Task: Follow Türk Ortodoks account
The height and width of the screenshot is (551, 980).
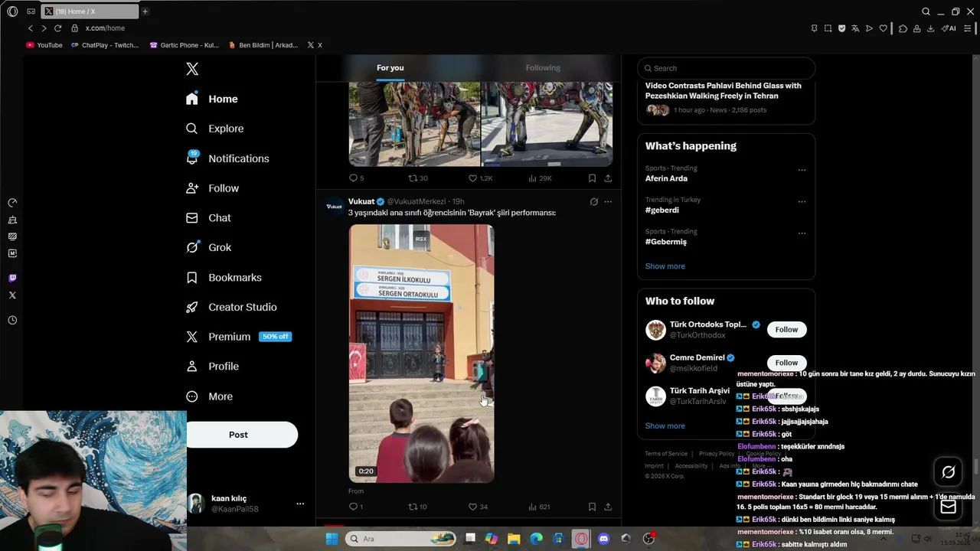Action: [786, 330]
